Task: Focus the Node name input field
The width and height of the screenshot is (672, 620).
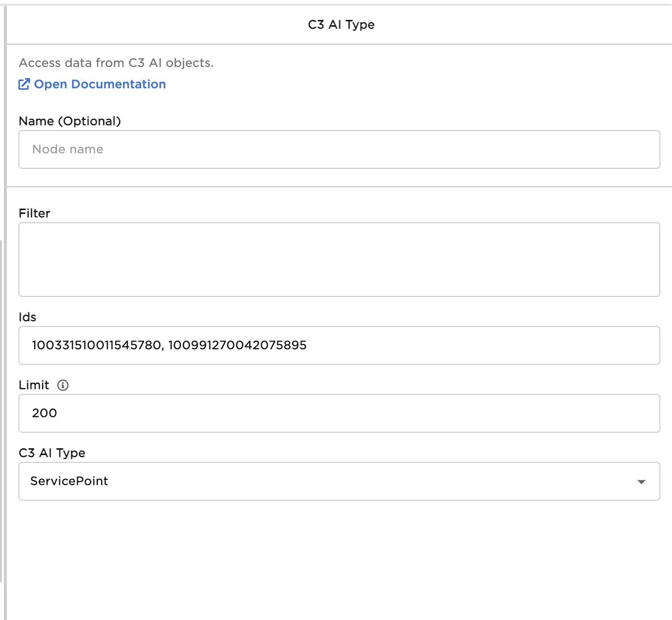Action: pos(339,149)
